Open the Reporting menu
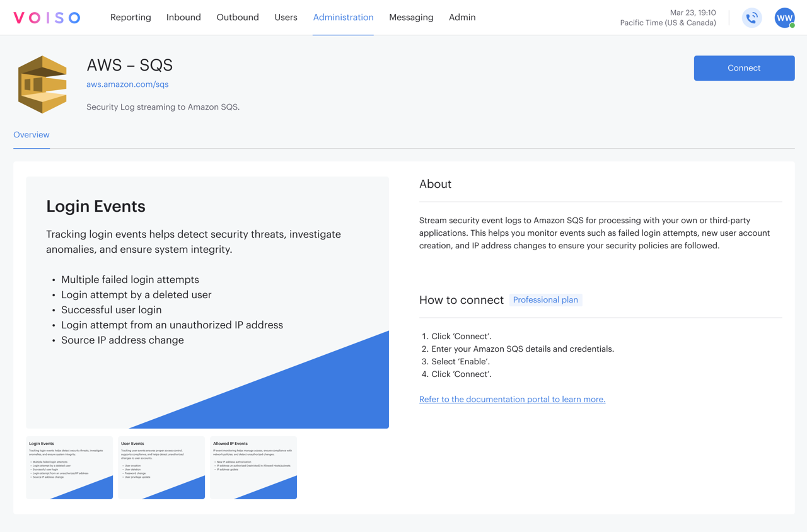The image size is (807, 532). (x=131, y=18)
